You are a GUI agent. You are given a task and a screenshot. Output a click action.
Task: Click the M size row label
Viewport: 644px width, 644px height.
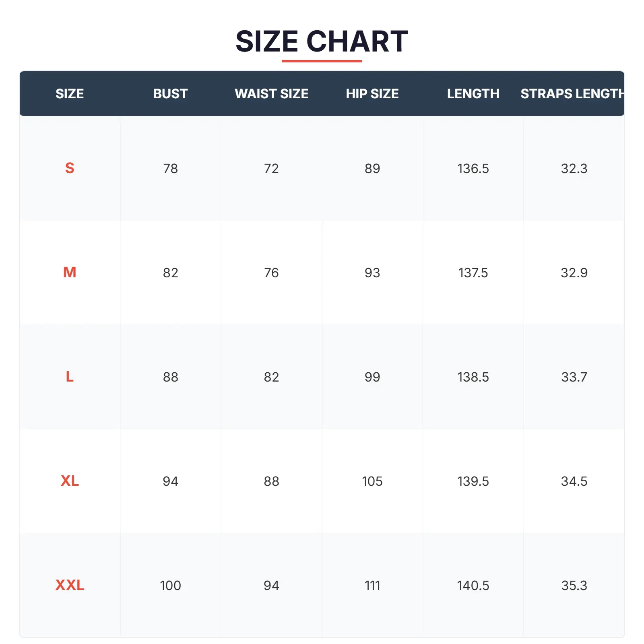click(x=70, y=272)
